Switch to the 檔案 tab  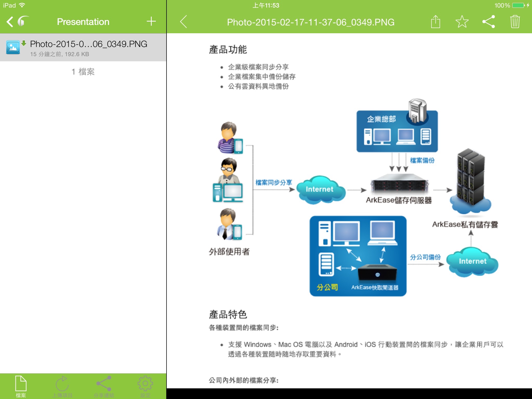click(21, 386)
